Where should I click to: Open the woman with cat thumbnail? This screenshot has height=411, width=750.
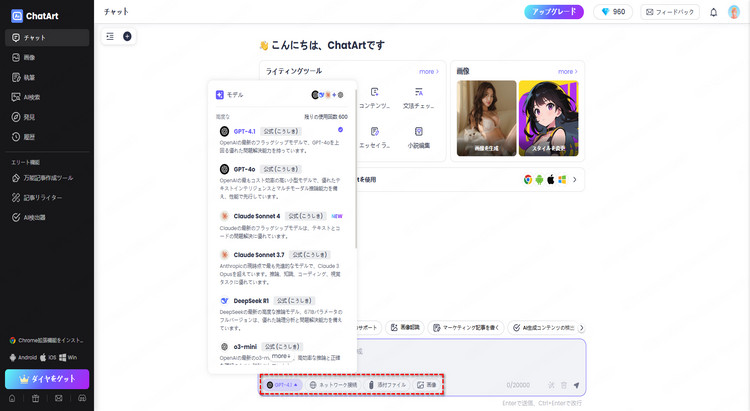click(486, 118)
